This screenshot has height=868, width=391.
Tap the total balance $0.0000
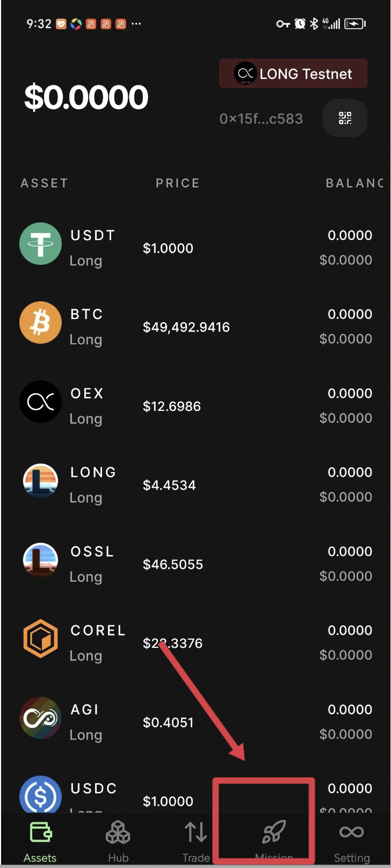tap(86, 97)
